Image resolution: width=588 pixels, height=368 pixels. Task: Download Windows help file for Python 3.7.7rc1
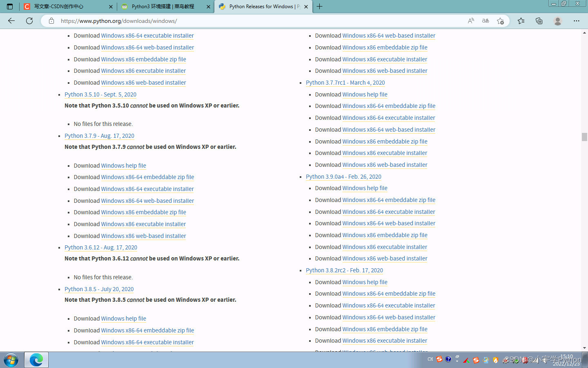pos(365,94)
